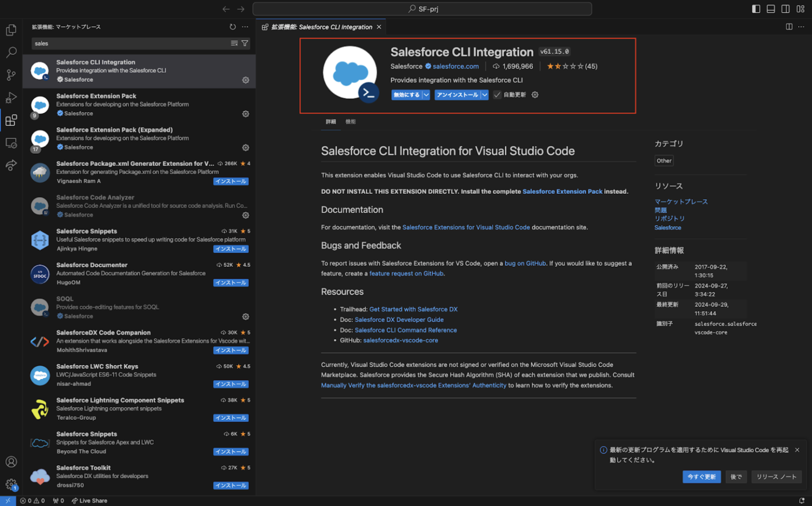Toggle the bottom panel visibility
This screenshot has height=506, width=812.
tap(770, 8)
